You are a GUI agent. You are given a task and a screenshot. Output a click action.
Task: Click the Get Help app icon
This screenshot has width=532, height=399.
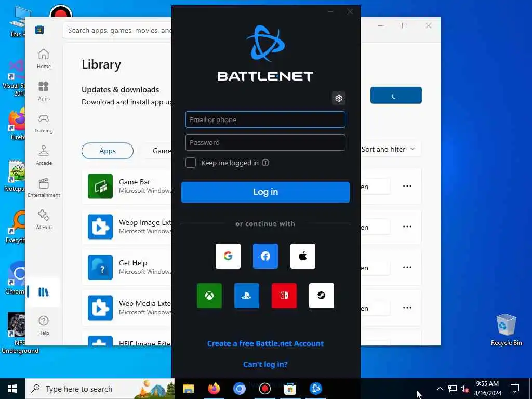click(x=100, y=268)
